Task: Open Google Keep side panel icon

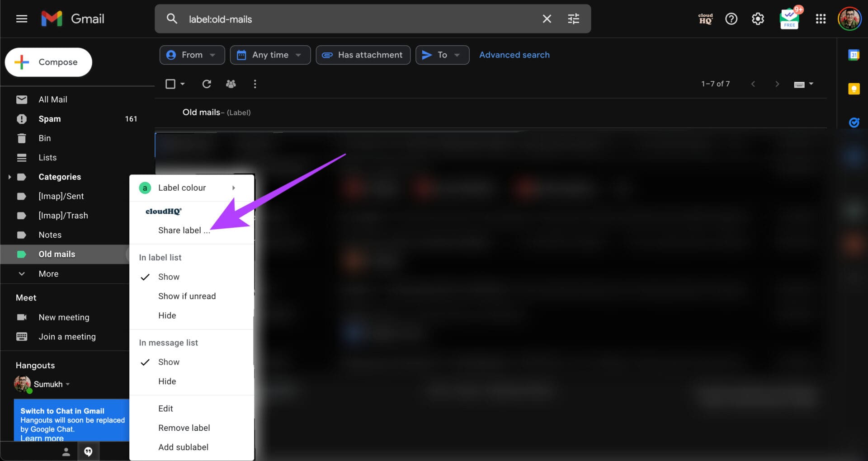Action: click(x=854, y=89)
